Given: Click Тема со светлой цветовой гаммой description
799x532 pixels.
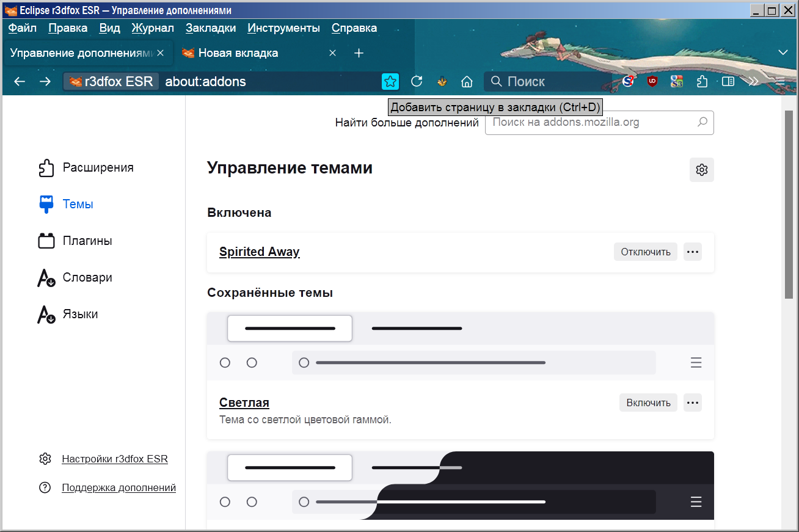Looking at the screenshot, I should click(305, 420).
